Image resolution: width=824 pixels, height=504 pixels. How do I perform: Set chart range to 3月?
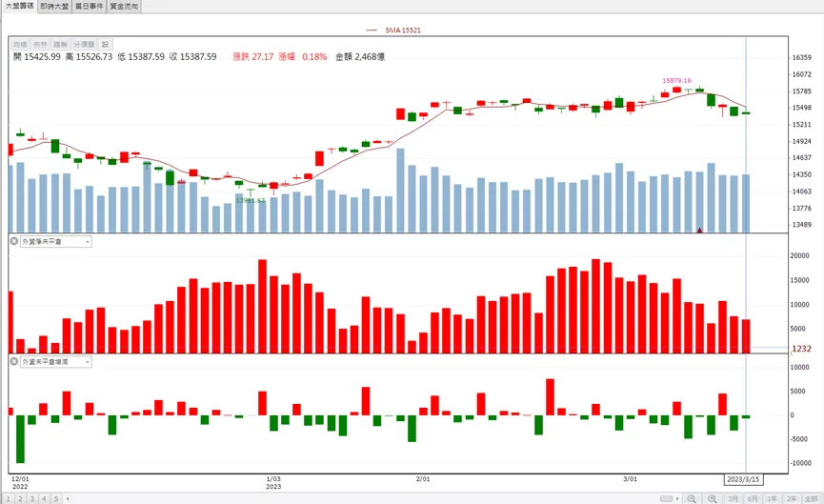coord(734,498)
